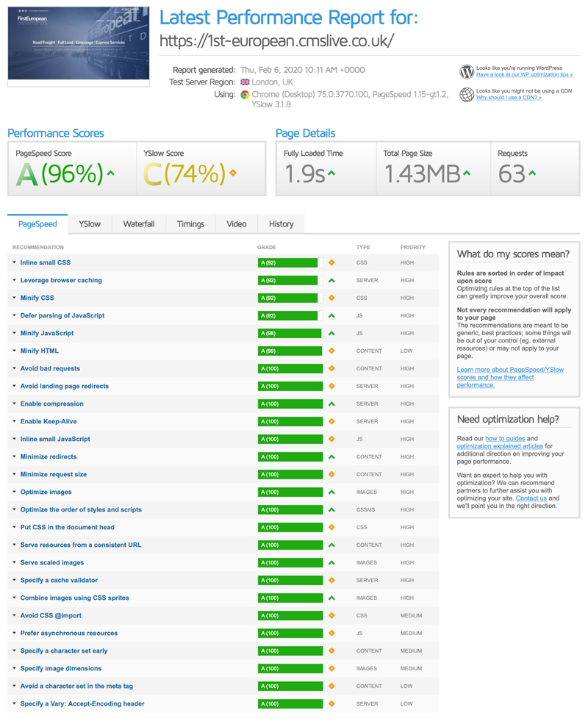Screen dimensions: 588x724
Task: Open the Timings tab
Action: [190, 224]
